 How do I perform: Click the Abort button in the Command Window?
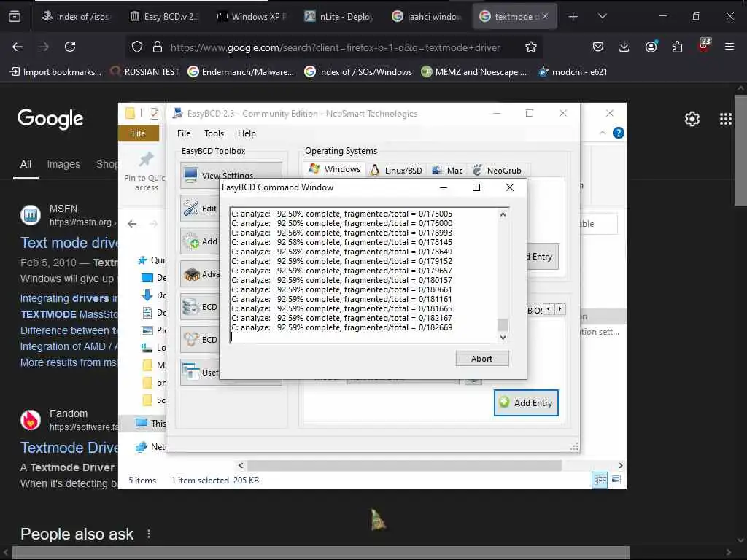point(481,359)
